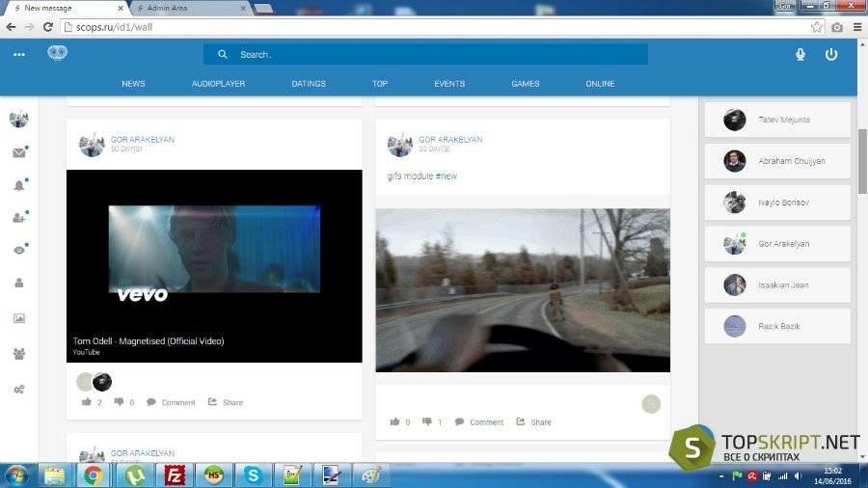Open uTorrent from the taskbar

[x=134, y=475]
